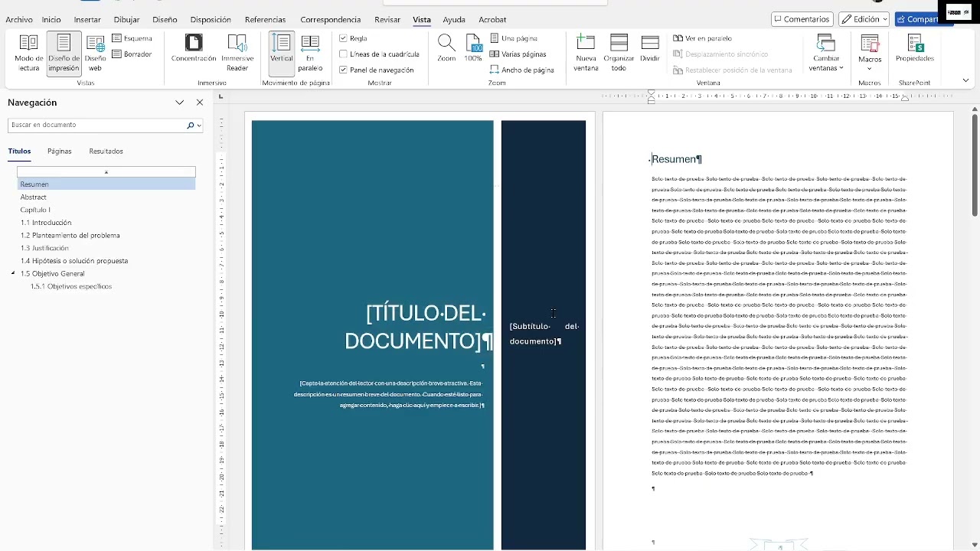Open Propiedades SharePoint
980x551 pixels.
pos(915,48)
